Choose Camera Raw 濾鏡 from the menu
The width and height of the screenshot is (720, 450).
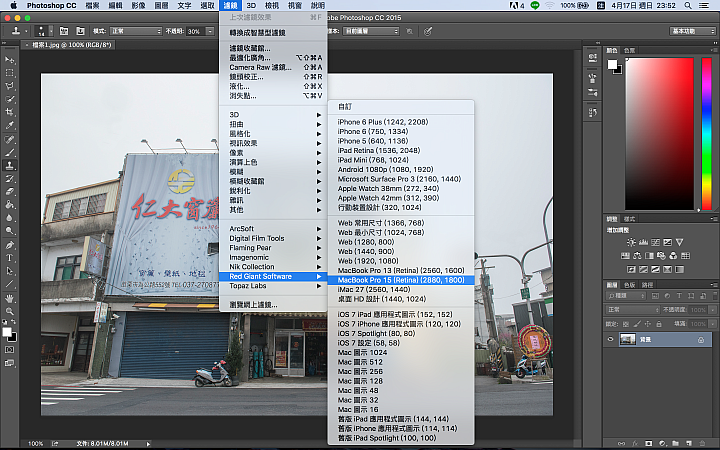click(275, 68)
